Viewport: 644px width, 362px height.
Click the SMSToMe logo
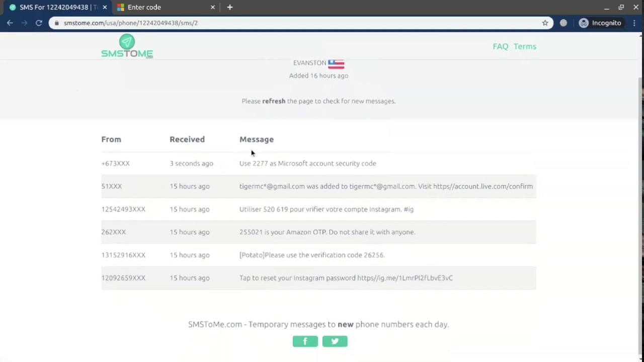[x=127, y=47]
